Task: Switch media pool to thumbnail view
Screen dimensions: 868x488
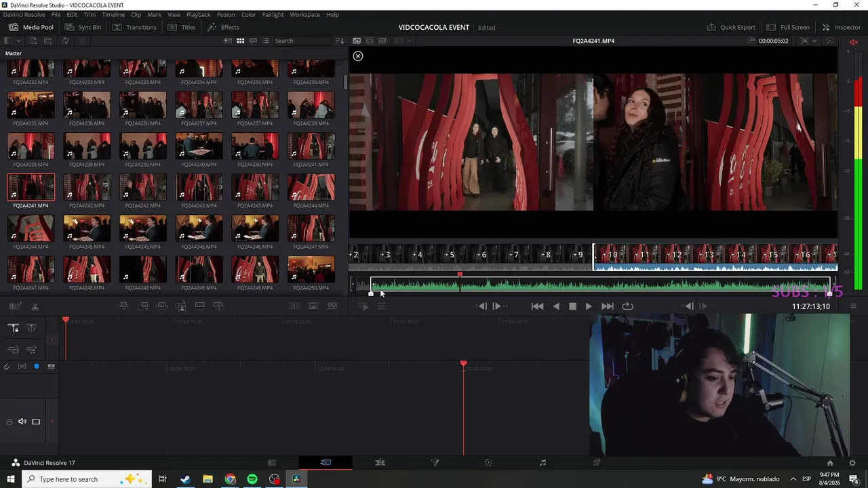Action: pos(240,41)
